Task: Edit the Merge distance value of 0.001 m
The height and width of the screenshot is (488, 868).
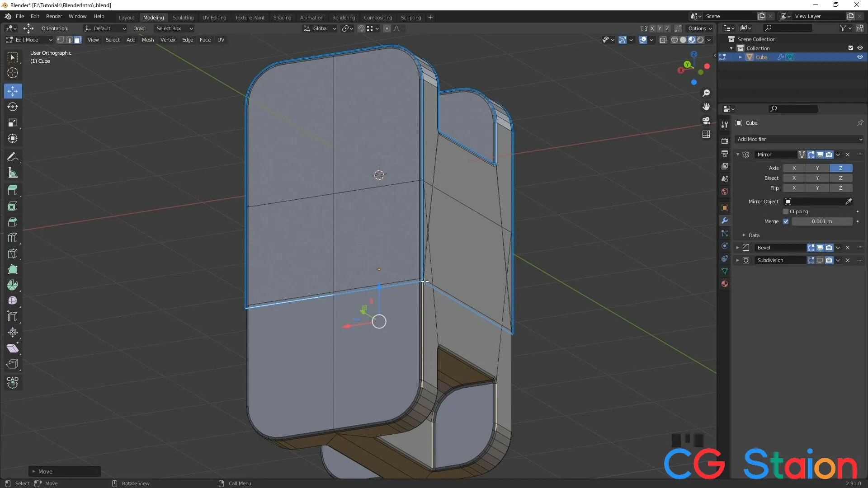Action: (x=822, y=221)
